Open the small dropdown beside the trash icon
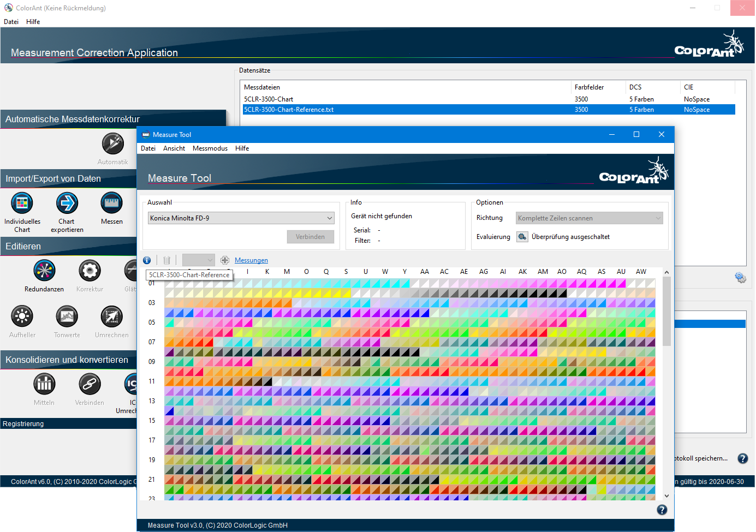This screenshot has width=756, height=532. tap(198, 260)
